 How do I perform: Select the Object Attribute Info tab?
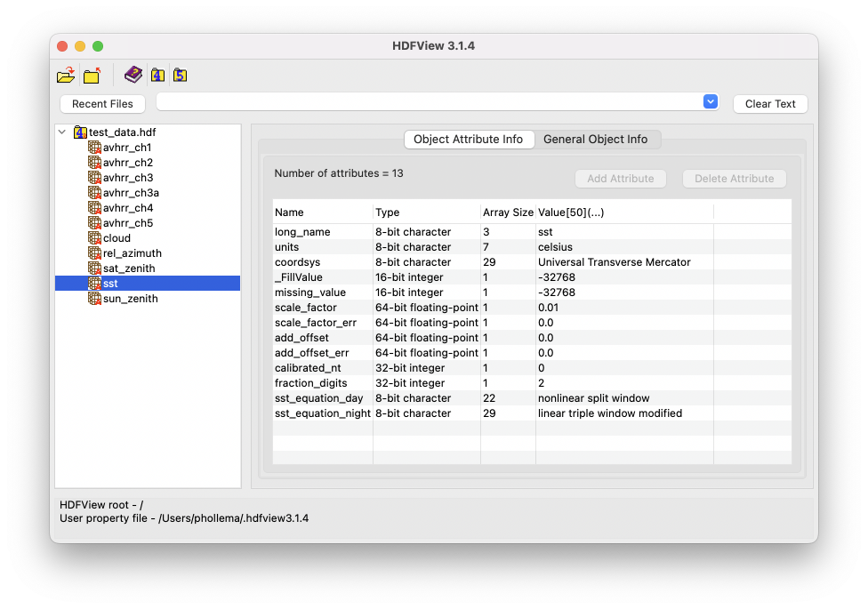[x=469, y=140]
